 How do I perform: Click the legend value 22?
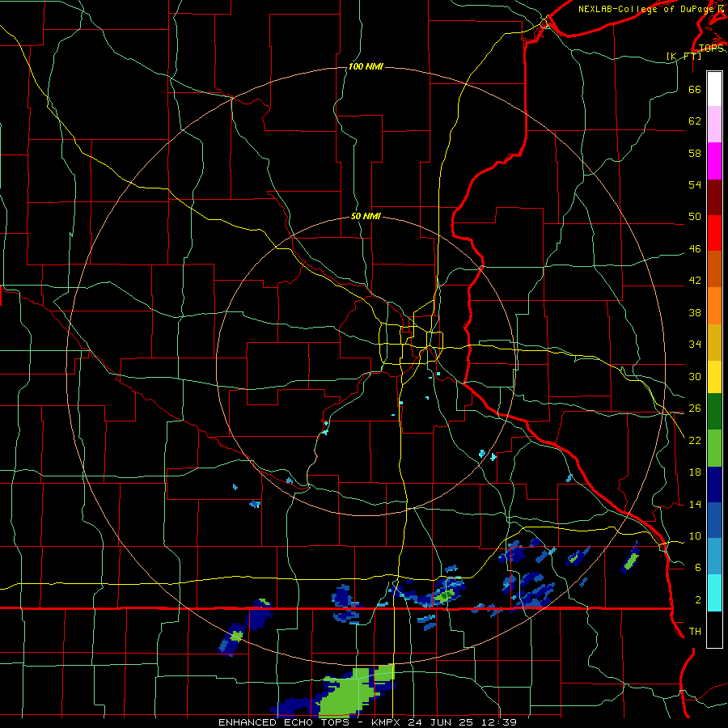point(695,440)
